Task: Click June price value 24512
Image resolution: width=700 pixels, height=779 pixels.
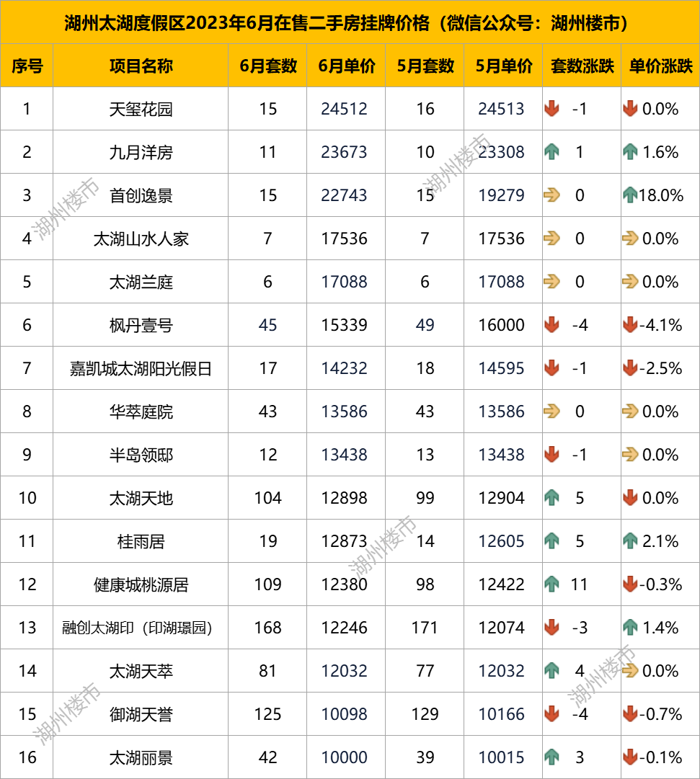Action: click(x=344, y=108)
